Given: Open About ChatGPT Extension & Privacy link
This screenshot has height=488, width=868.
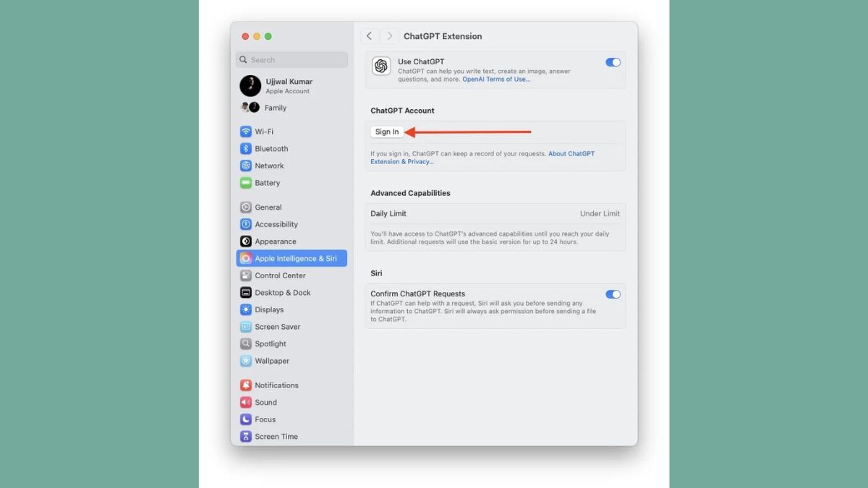Looking at the screenshot, I should tap(482, 158).
